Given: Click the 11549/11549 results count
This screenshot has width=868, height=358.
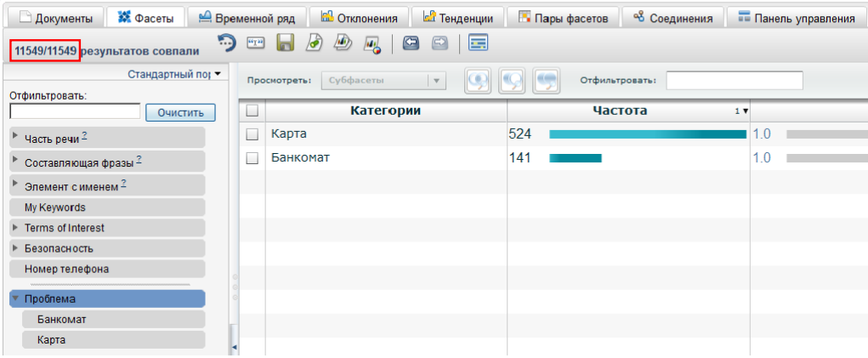Looking at the screenshot, I should (x=45, y=51).
